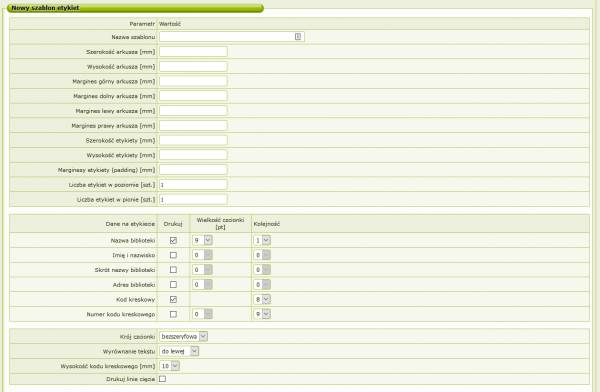Uncheck Drukuj for Nazwa biblioteki
The image size is (600, 392).
173,240
